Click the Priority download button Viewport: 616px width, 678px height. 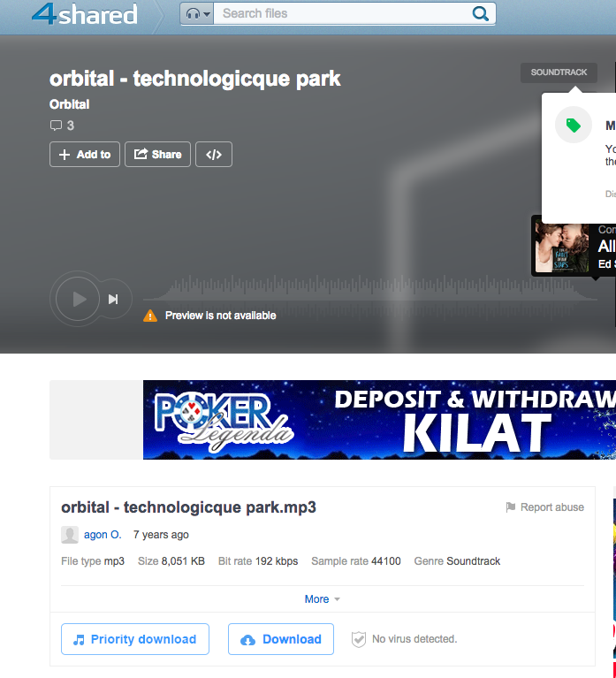(x=135, y=639)
